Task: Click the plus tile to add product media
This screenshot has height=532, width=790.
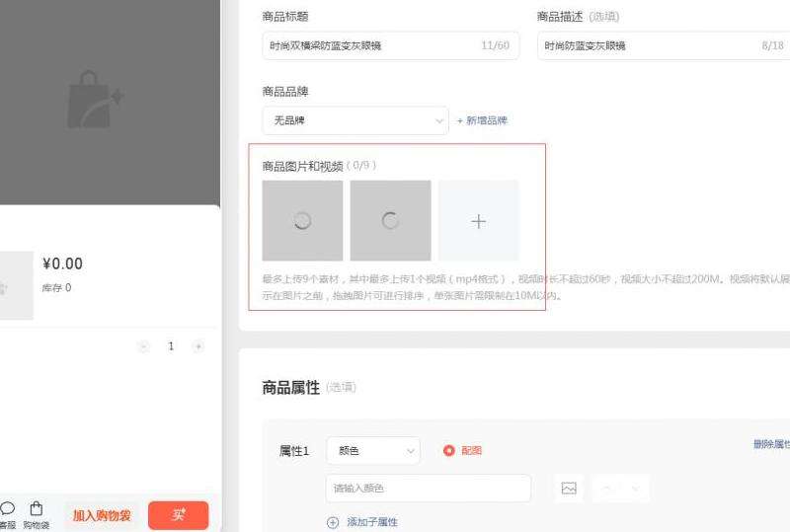Action: coord(479,221)
